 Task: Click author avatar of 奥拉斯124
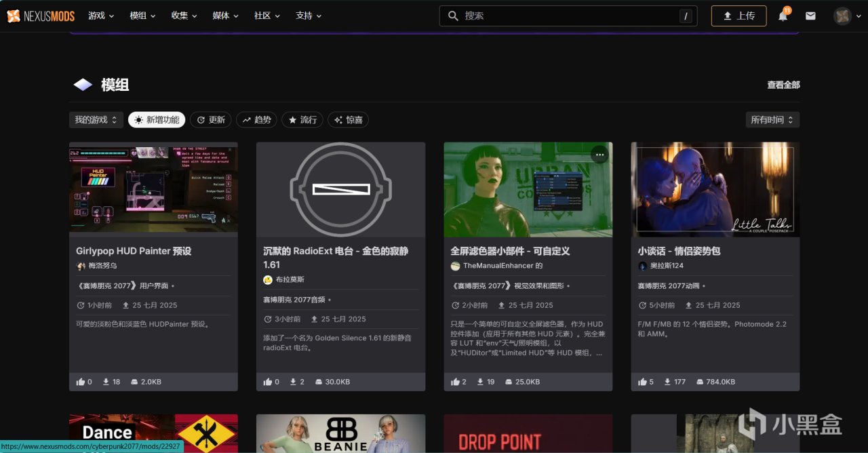click(642, 267)
